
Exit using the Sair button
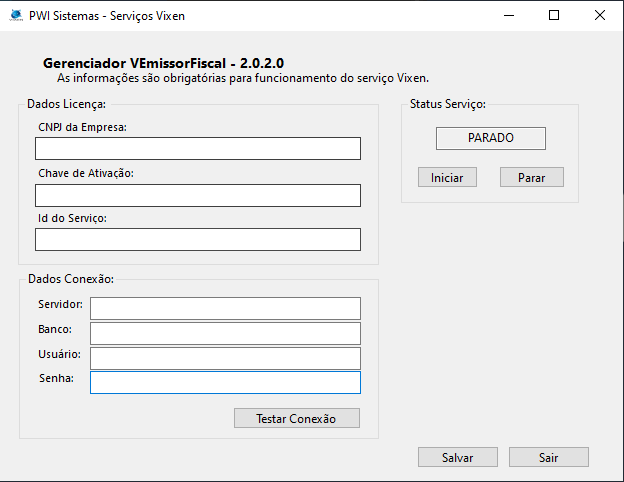[x=548, y=457]
